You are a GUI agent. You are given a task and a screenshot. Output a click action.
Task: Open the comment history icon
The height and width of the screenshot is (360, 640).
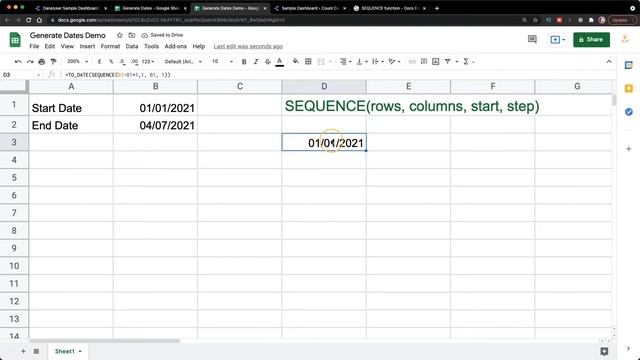click(532, 40)
